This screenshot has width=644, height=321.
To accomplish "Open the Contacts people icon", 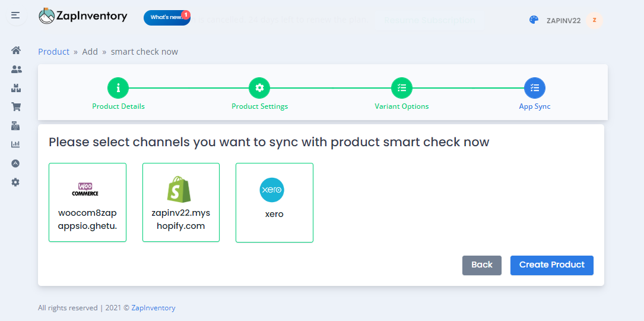I will coord(16,69).
